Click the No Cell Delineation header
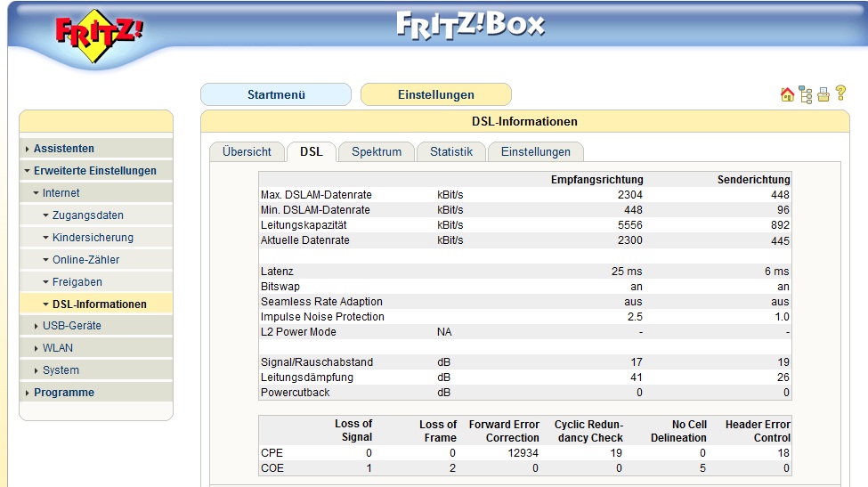 678,431
